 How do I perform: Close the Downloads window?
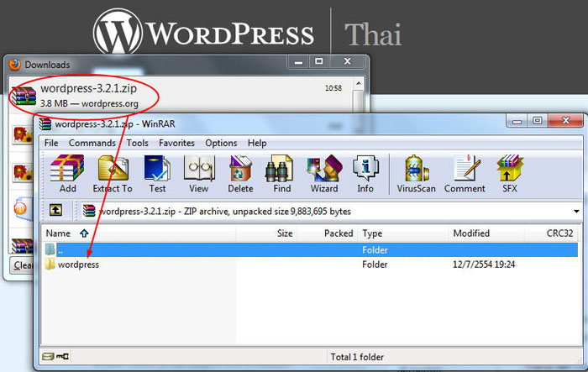coord(347,62)
